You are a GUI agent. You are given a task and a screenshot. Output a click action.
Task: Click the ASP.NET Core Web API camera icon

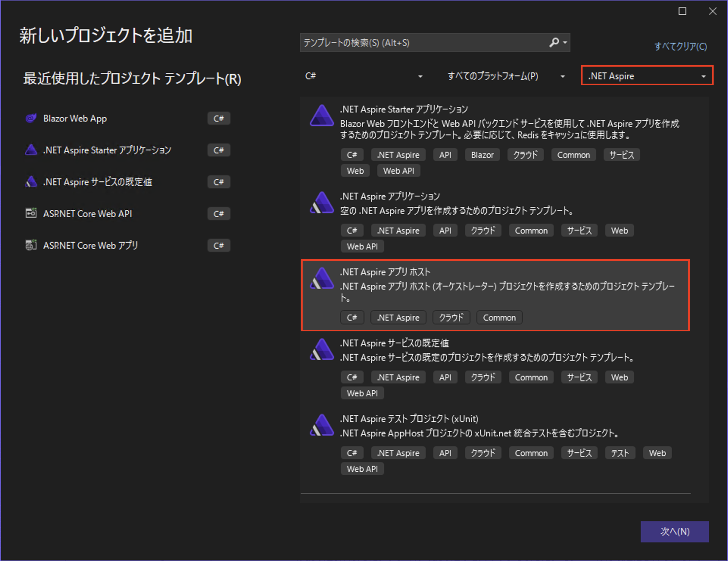pos(31,213)
